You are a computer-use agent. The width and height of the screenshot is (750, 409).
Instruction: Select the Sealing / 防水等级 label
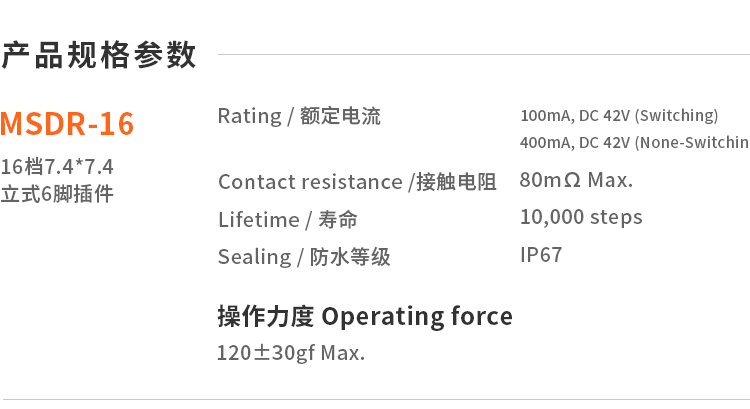point(304,257)
